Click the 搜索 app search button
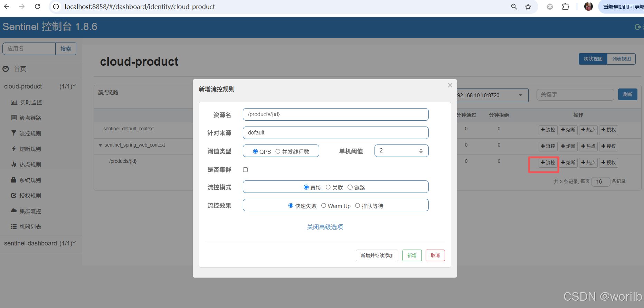The height and width of the screenshot is (308, 644). pos(66,49)
